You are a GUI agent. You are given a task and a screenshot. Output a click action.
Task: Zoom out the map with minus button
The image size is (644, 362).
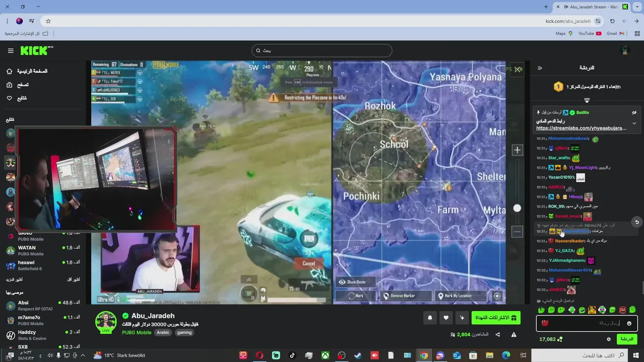tap(517, 232)
